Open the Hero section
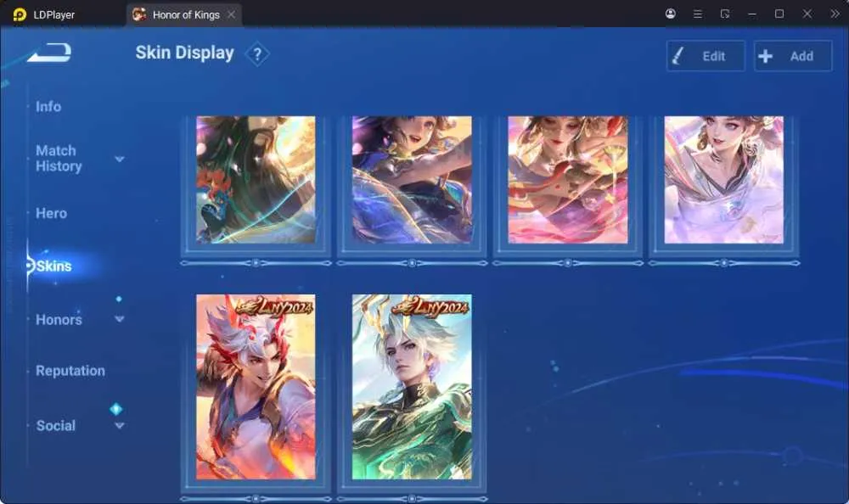Screen dimensions: 849x504 [52, 213]
